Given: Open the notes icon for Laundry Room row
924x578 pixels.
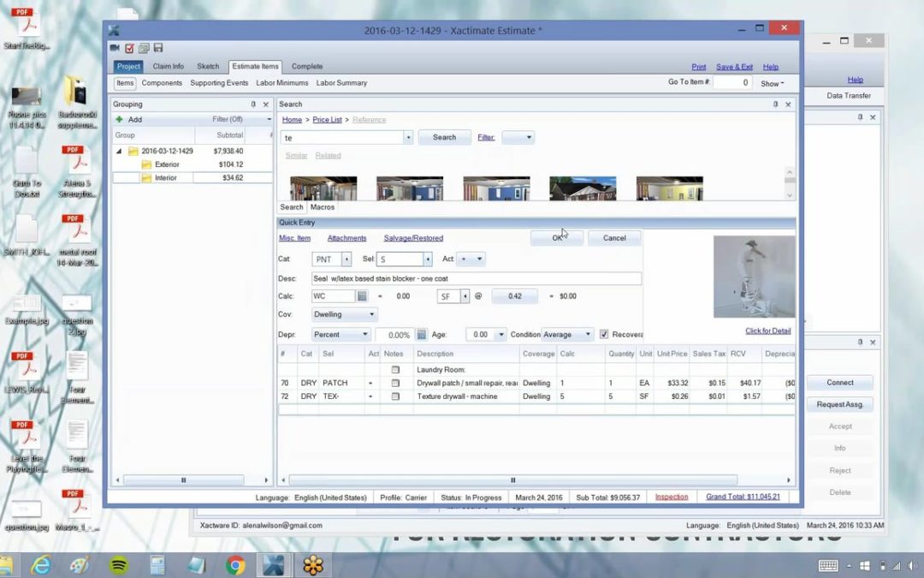Looking at the screenshot, I should click(395, 370).
